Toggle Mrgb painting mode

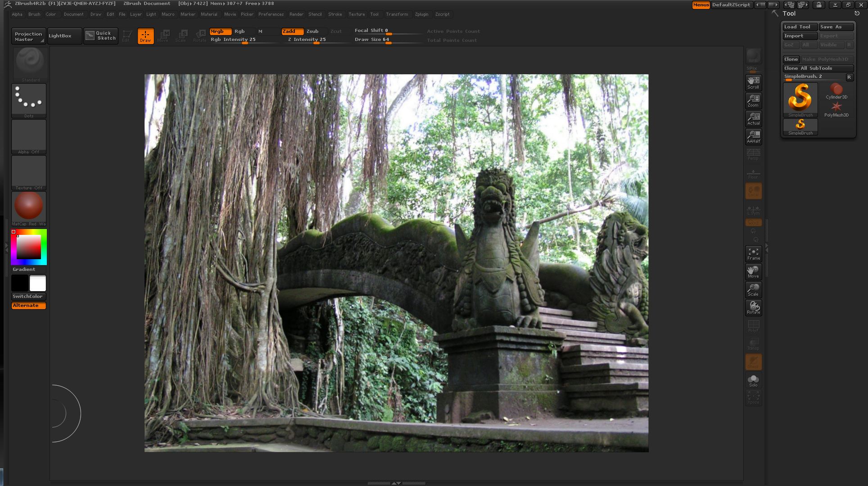(x=219, y=31)
